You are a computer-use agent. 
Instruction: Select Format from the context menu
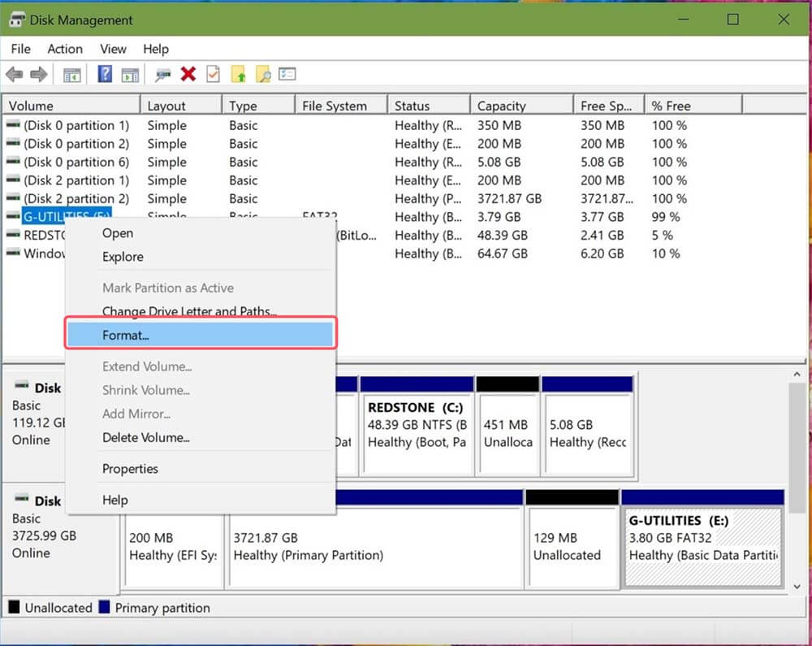pyautogui.click(x=126, y=335)
